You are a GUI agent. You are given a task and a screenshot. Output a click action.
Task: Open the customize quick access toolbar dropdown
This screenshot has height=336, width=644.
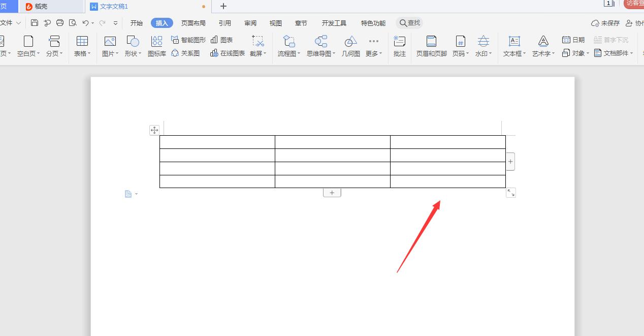click(116, 23)
